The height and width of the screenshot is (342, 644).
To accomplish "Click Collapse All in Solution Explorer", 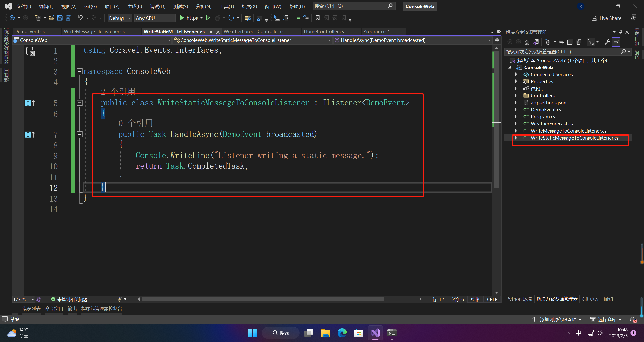I will pos(570,42).
